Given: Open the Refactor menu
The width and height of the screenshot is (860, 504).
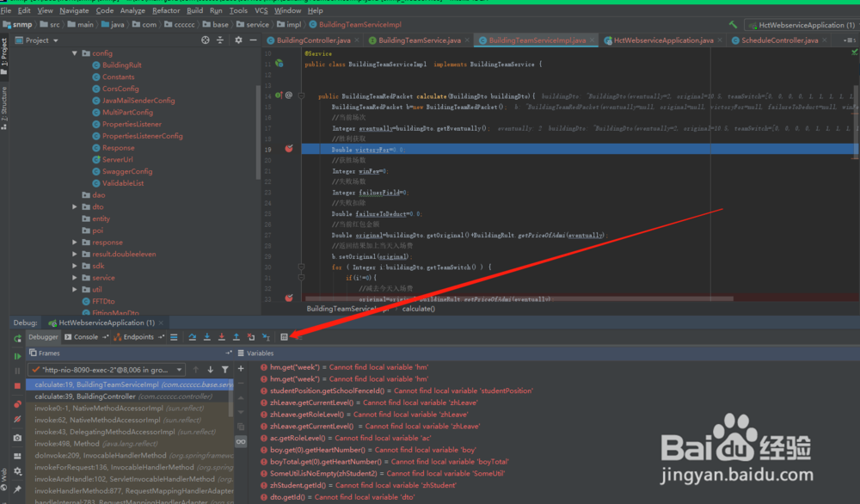Looking at the screenshot, I should tap(166, 10).
